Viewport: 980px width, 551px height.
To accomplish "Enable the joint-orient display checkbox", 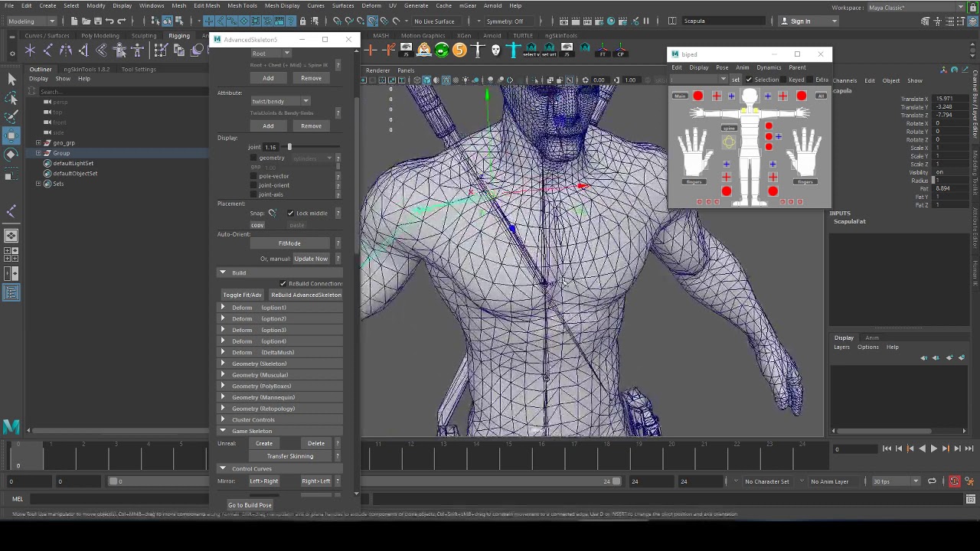I will point(253,185).
